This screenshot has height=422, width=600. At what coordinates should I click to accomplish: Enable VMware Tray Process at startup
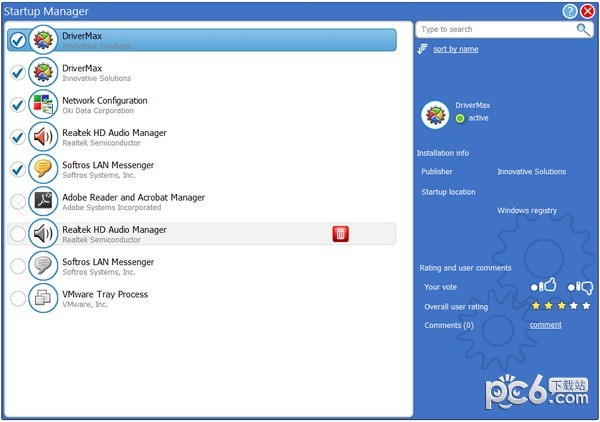pyautogui.click(x=18, y=298)
